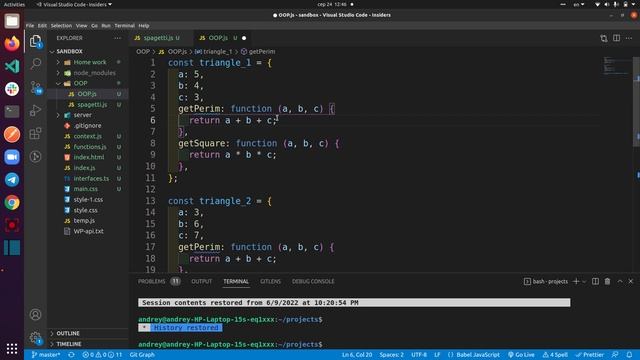Click Go Live in the status bar

(x=521, y=355)
